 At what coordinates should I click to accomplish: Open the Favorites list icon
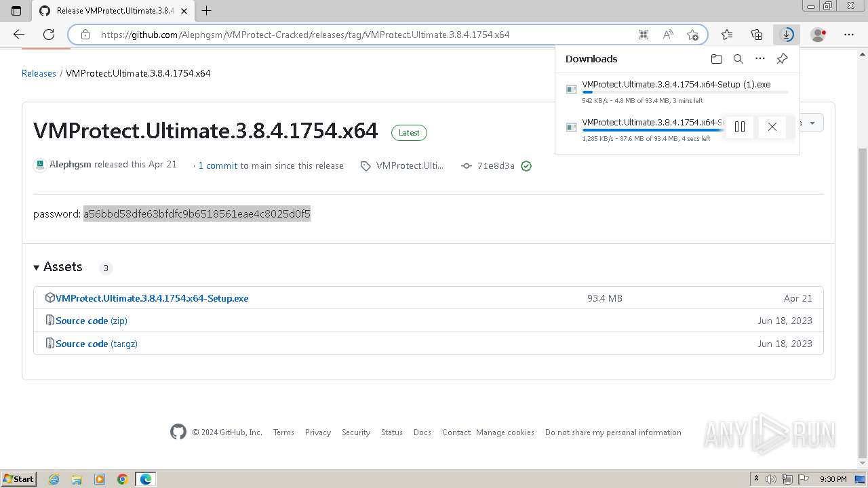[727, 35]
